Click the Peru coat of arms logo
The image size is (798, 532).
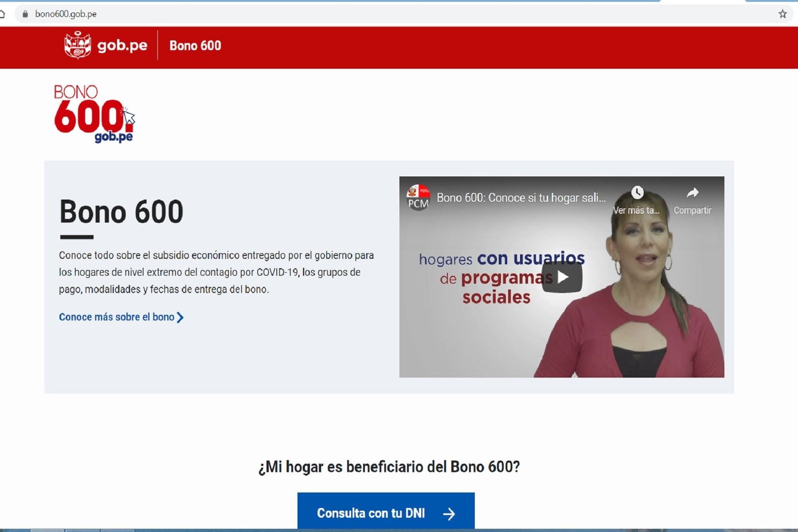point(77,45)
